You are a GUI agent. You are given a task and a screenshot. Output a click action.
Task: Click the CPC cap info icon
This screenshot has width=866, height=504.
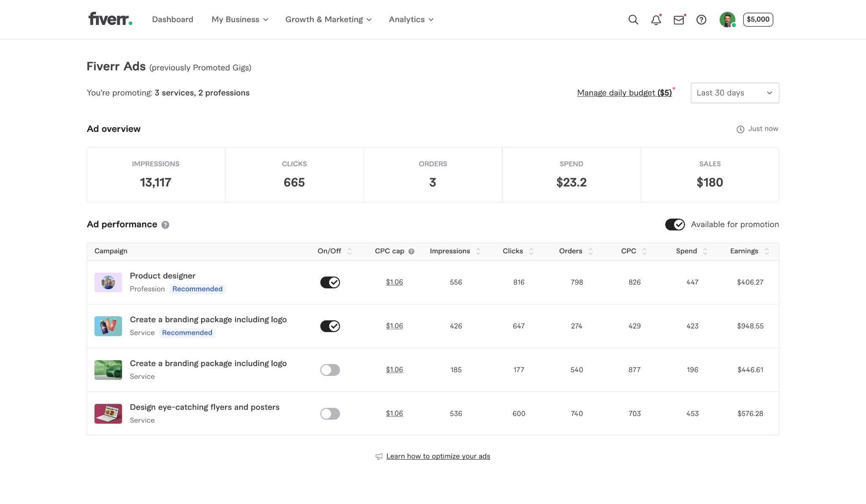(x=411, y=252)
